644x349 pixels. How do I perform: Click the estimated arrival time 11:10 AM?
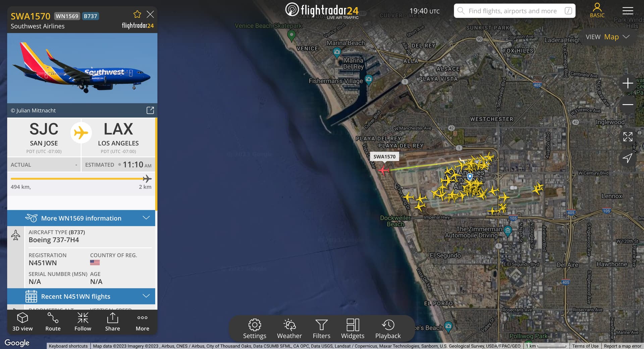[x=137, y=165]
